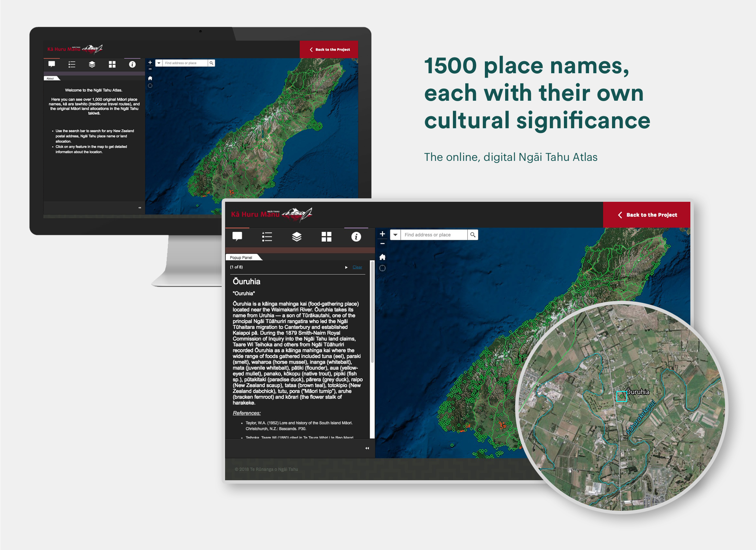Click the home button on the map
Screen dimensions: 756x550
[x=382, y=257]
